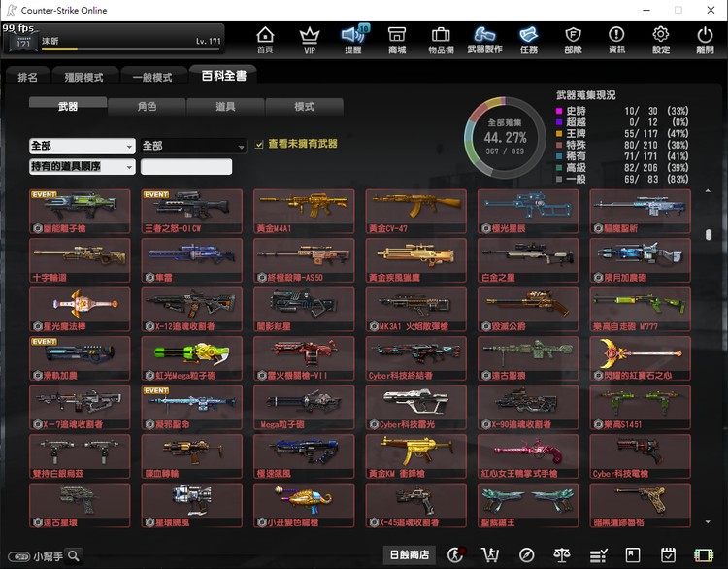This screenshot has width=728, height=569.
Task: Select the 道具 sub-tab
Action: point(225,107)
